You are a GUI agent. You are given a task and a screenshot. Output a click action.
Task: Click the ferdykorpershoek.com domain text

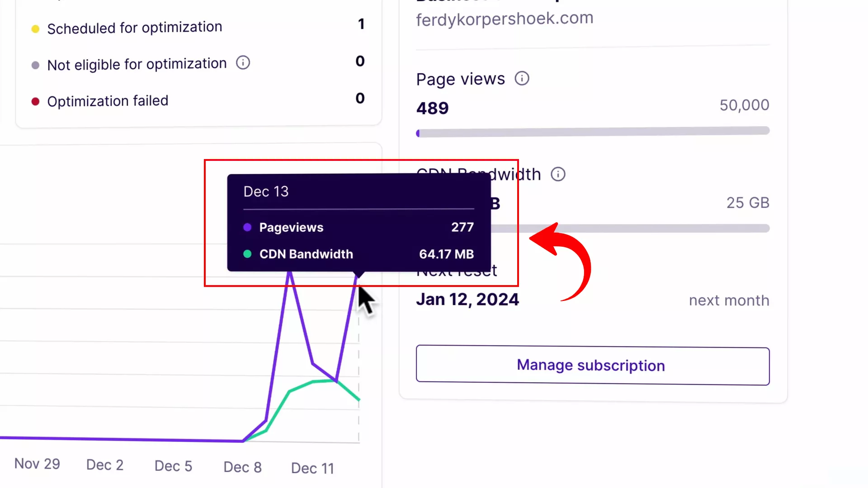click(505, 19)
